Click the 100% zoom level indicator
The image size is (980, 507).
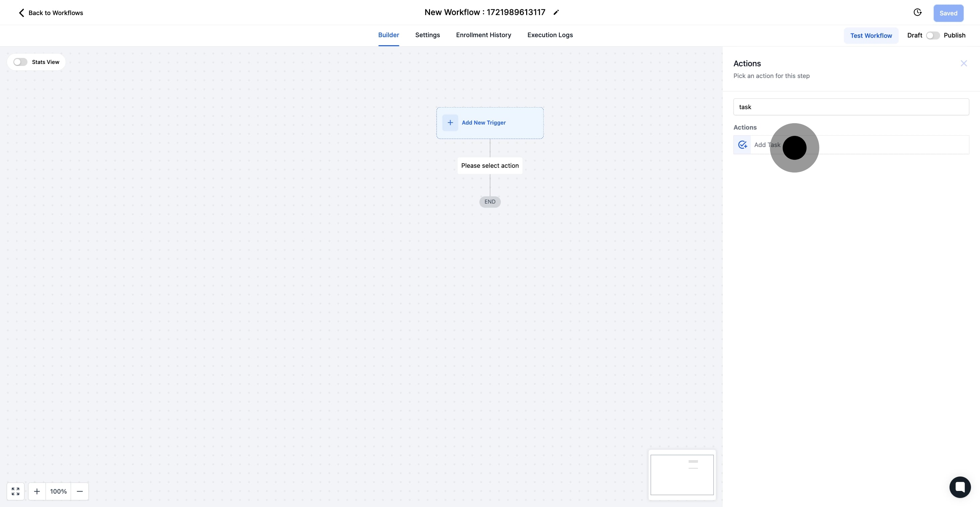click(x=58, y=491)
